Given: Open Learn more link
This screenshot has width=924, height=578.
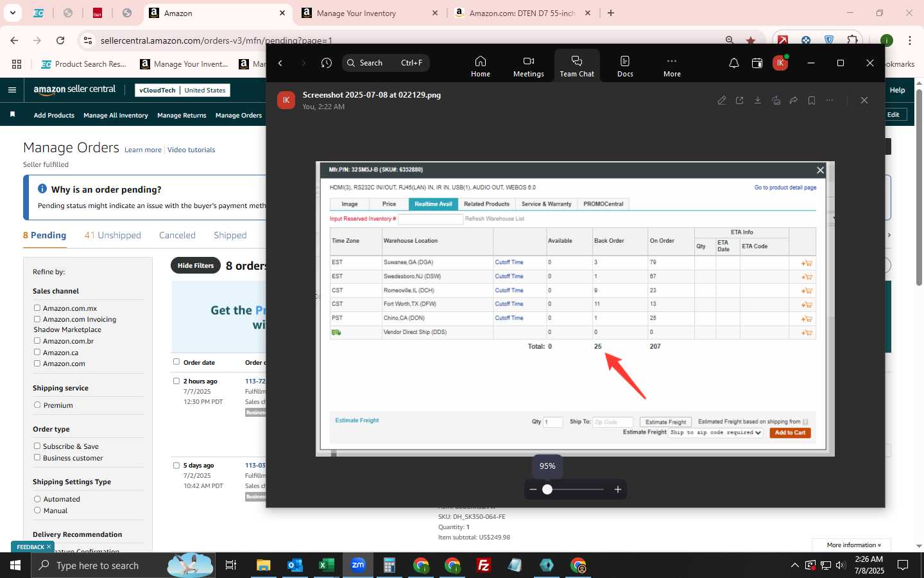Looking at the screenshot, I should coord(143,150).
